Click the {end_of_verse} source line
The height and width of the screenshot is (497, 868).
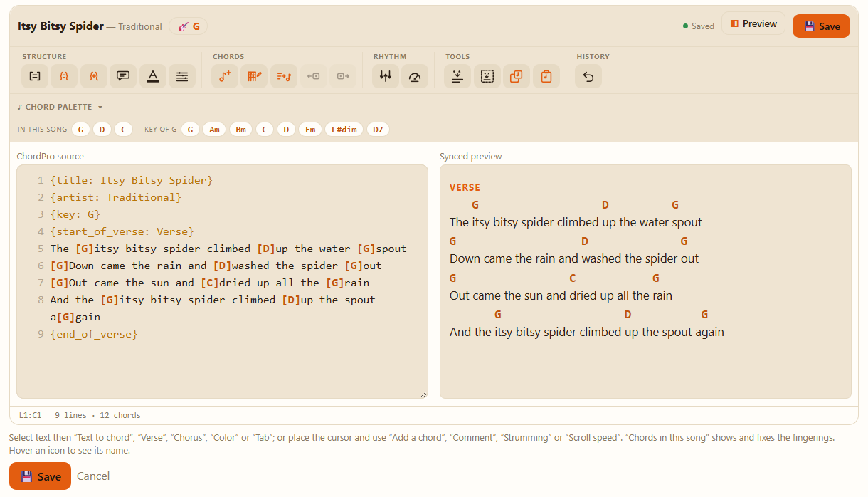click(94, 334)
